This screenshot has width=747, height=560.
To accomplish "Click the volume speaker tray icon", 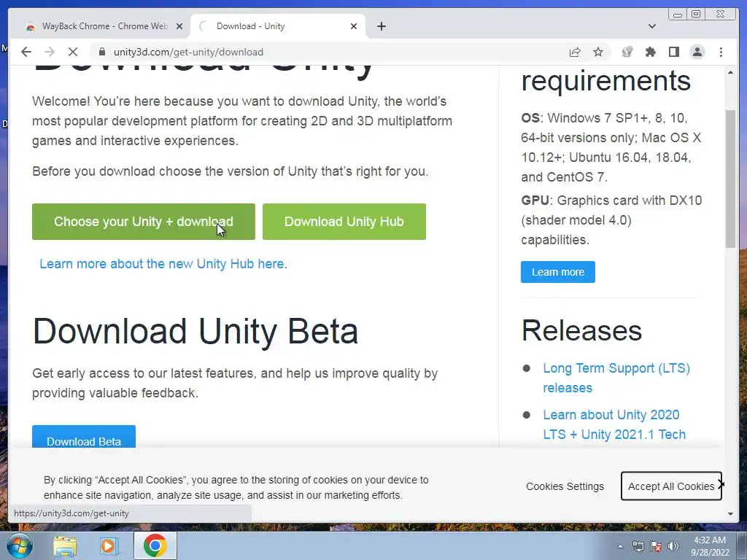I will 673,546.
